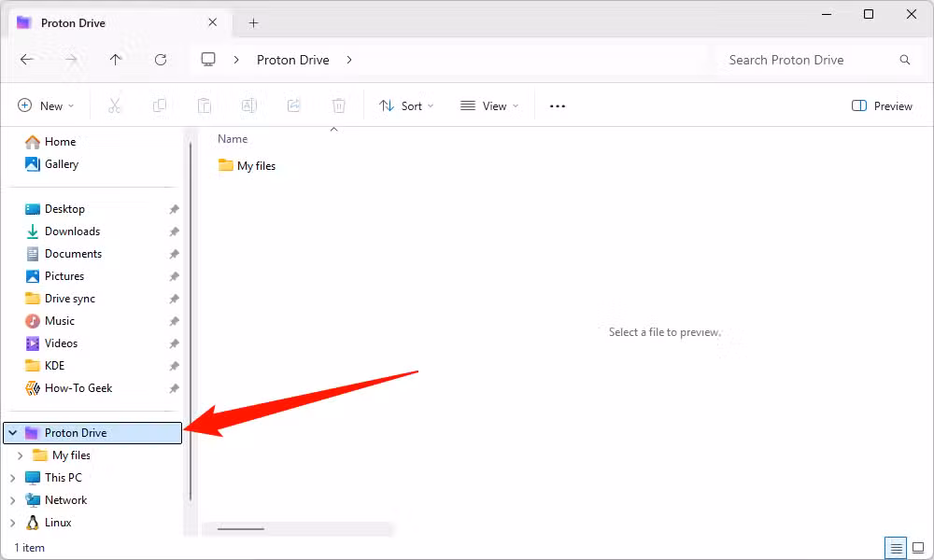Open Desktop quick access folder
Screen dimensions: 934x560
(x=65, y=209)
